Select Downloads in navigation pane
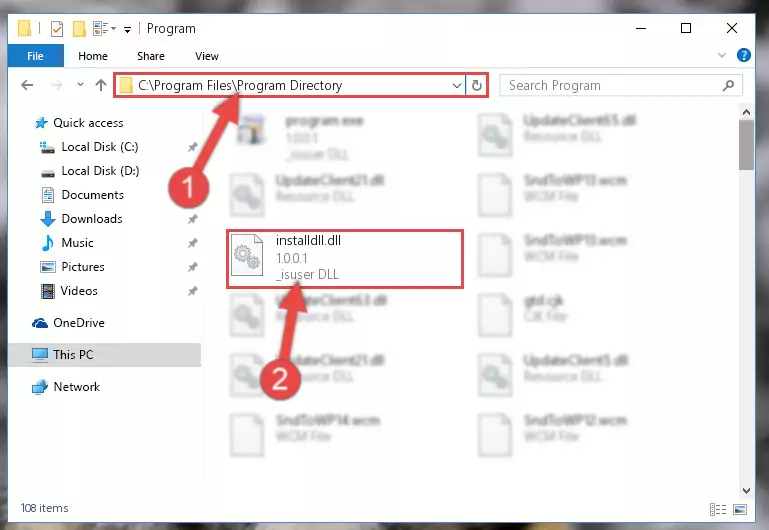This screenshot has width=769, height=530. (92, 219)
